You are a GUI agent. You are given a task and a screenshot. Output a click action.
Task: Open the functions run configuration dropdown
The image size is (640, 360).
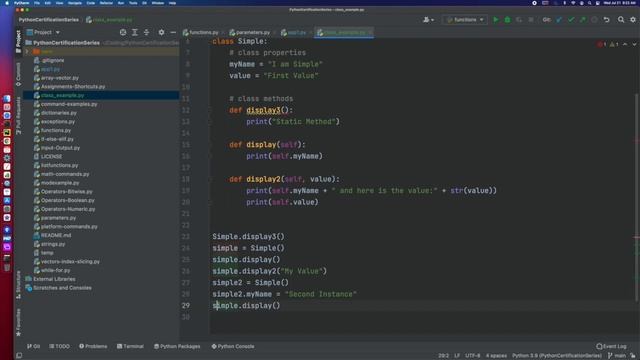[x=464, y=20]
